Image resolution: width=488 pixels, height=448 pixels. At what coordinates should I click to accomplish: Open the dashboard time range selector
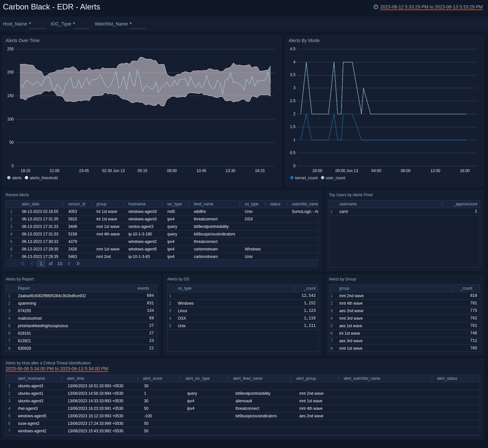pos(431,7)
